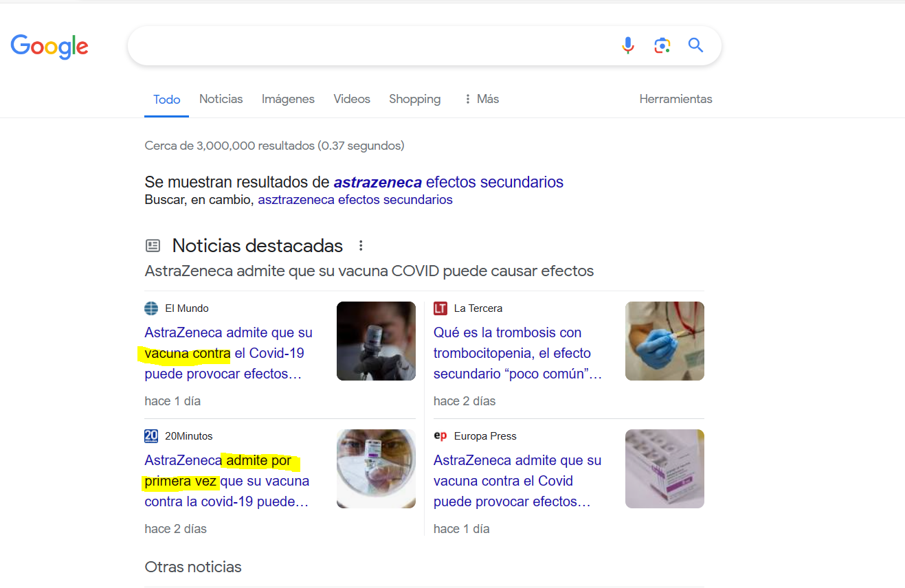This screenshot has height=588, width=905.
Task: Click the La Tercera LT favicon
Action: click(440, 308)
